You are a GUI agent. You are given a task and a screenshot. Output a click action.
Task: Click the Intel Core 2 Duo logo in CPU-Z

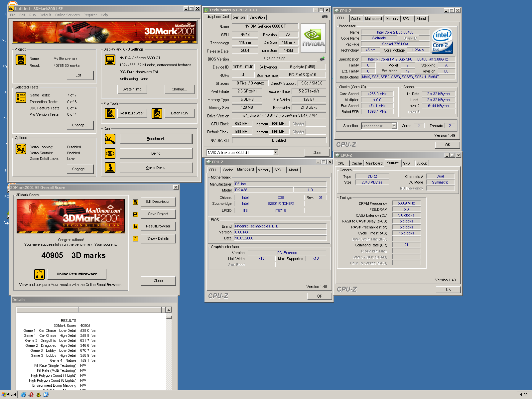[x=443, y=41]
